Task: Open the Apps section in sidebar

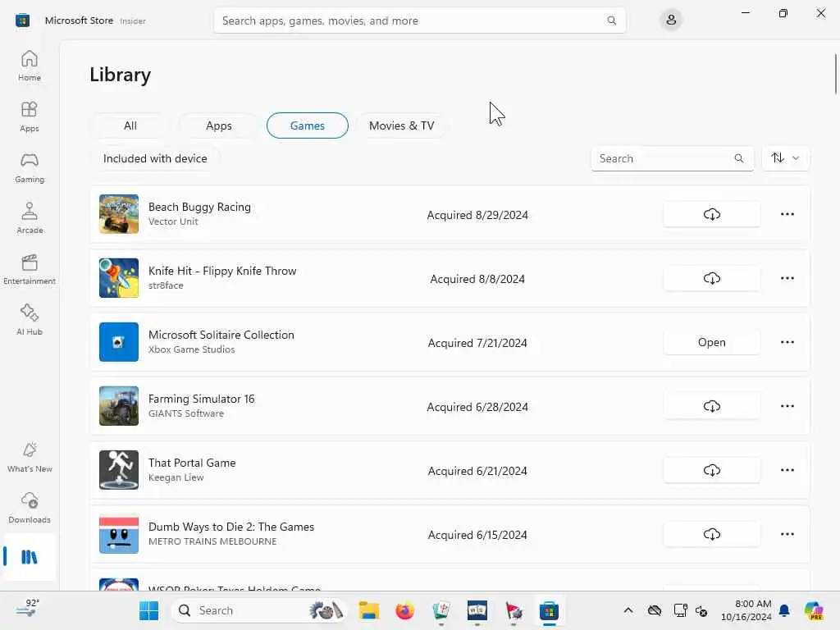Action: click(x=30, y=116)
